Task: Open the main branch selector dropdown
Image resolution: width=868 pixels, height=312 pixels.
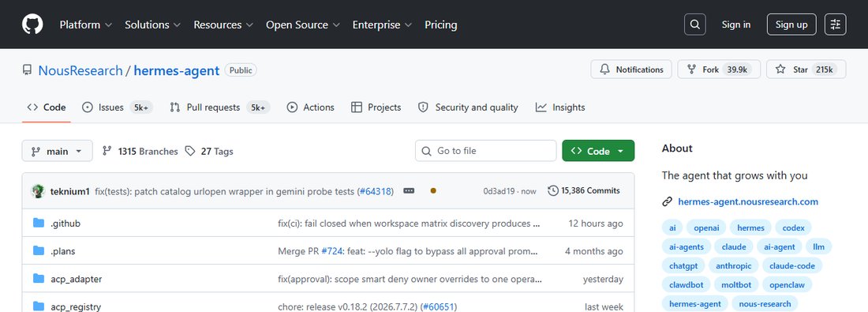Action: [x=57, y=151]
